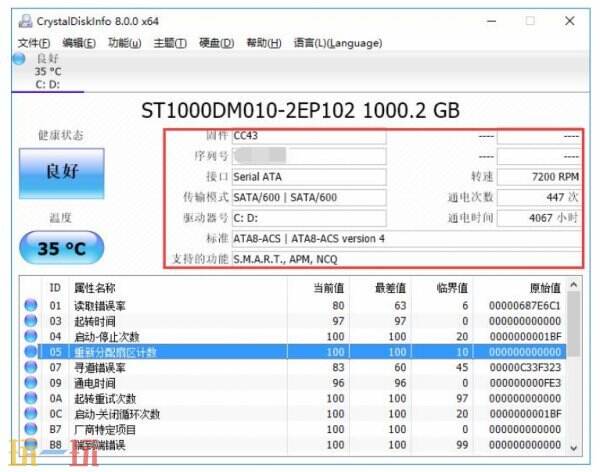Click raw value 00000C33F323
This screenshot has width=600, height=472.
tap(525, 367)
